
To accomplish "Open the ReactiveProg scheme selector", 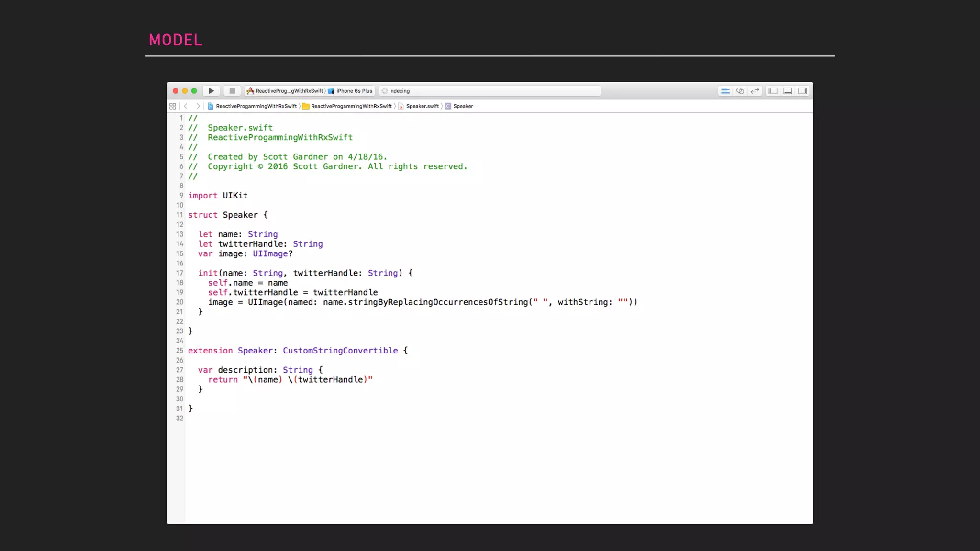I will click(285, 91).
